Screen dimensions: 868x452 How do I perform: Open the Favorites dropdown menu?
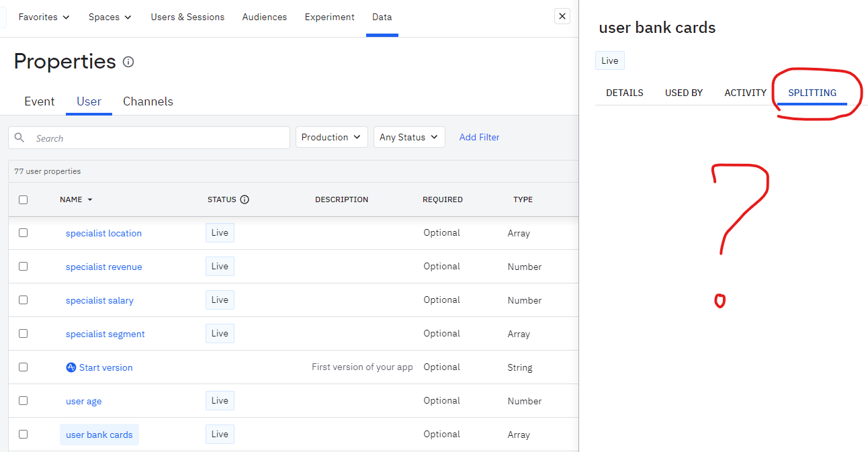click(44, 17)
